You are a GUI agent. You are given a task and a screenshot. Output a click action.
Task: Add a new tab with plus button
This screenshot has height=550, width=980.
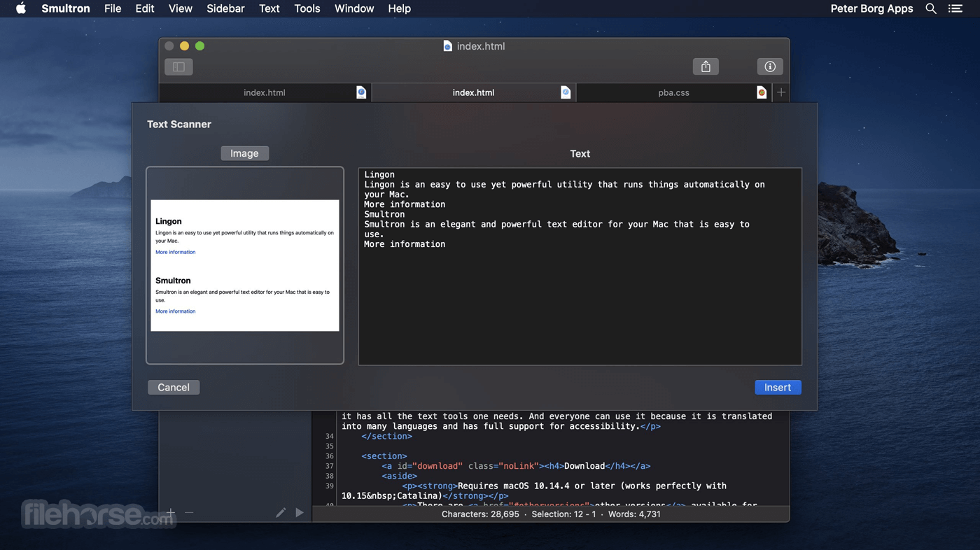click(781, 92)
